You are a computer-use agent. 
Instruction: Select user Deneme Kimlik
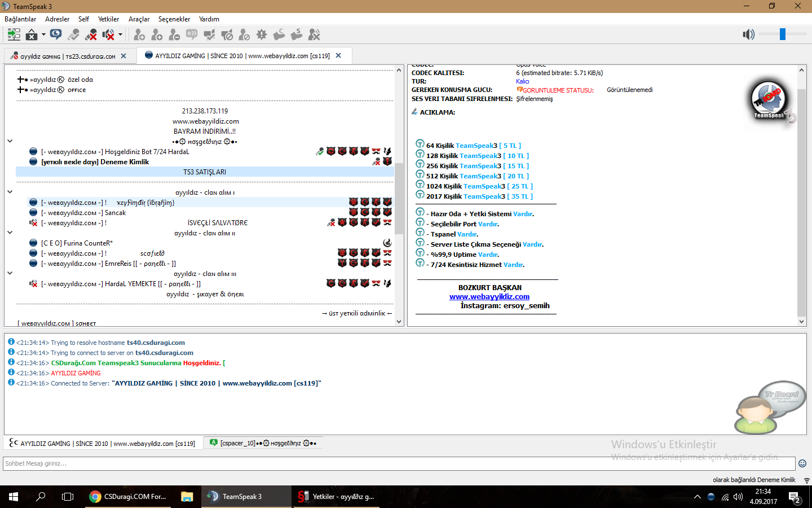click(95, 162)
